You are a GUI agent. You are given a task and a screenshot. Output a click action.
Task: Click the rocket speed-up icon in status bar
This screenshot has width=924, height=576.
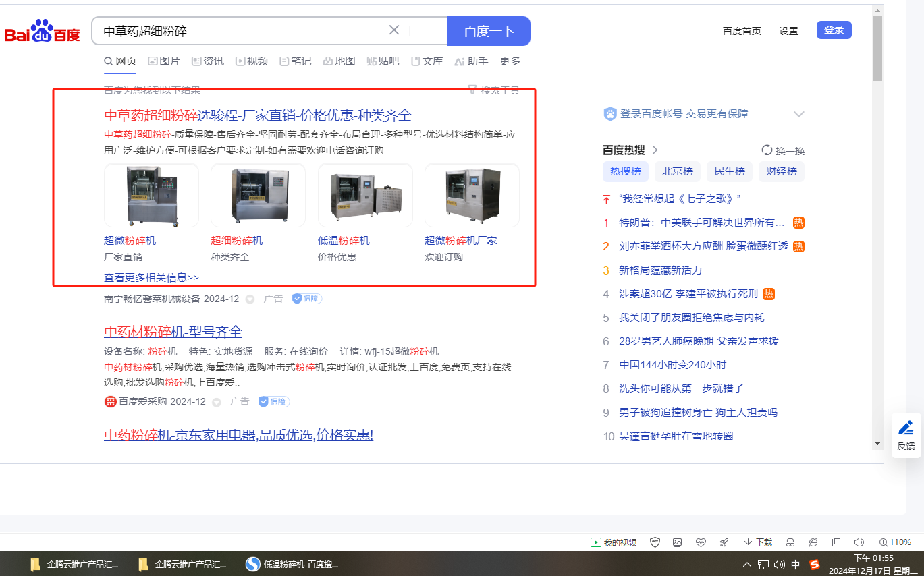tap(724, 542)
